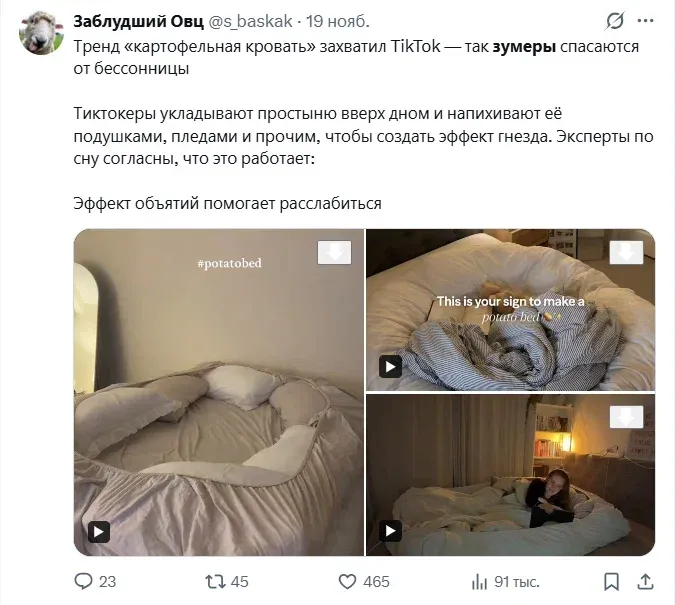Click the bold зумеры keyword
This screenshot has height=605, width=675.
tap(524, 47)
